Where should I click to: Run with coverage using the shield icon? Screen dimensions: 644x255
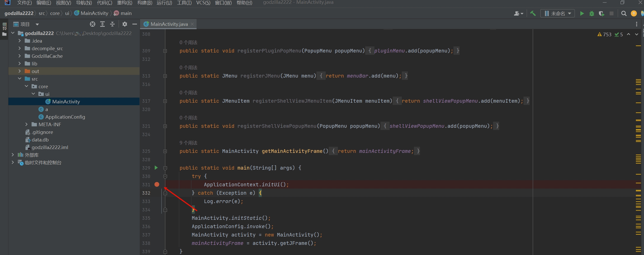(x=601, y=13)
